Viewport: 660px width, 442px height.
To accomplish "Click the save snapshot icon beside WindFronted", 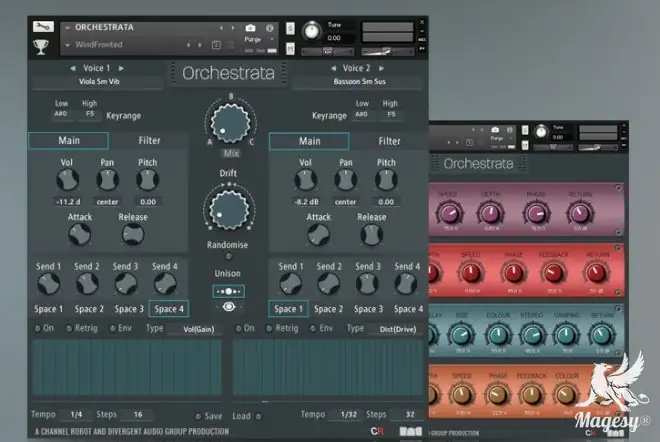I will click(216, 45).
